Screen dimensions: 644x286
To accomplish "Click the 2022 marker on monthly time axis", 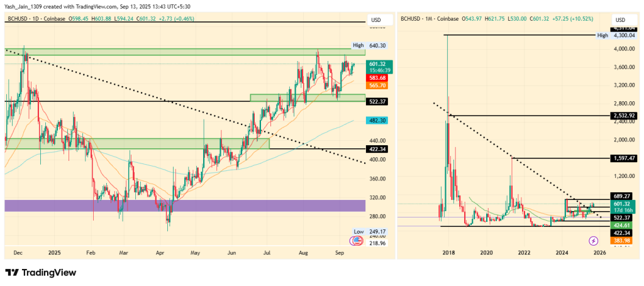I will 524,253.
